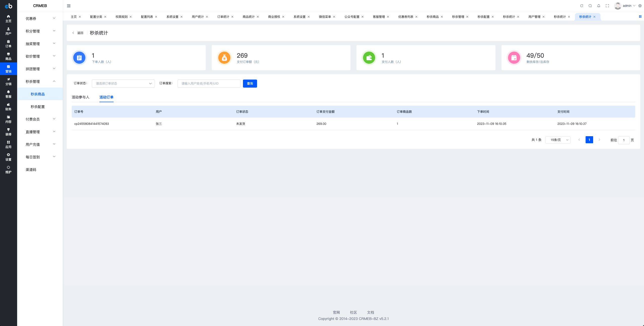Collapse the side menu with hamburger icon

pyautogui.click(x=69, y=6)
